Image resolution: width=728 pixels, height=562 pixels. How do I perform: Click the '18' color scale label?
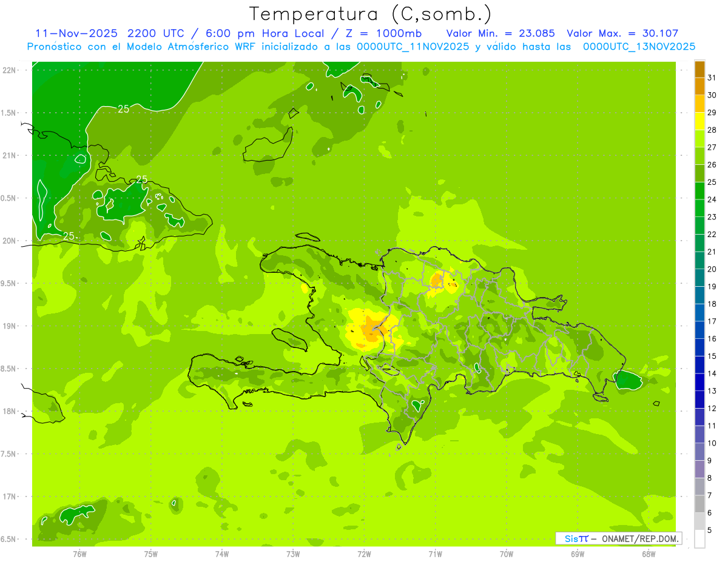(x=712, y=304)
